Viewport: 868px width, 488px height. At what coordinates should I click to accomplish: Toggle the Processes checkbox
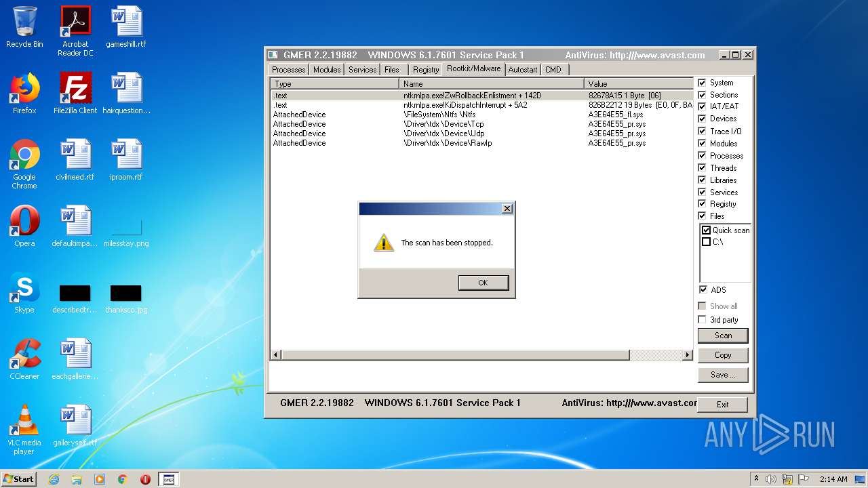(x=702, y=156)
